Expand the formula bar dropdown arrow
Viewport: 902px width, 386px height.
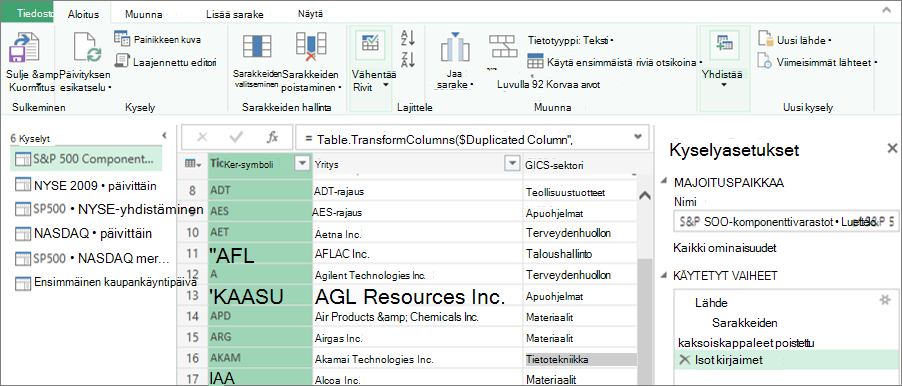637,137
